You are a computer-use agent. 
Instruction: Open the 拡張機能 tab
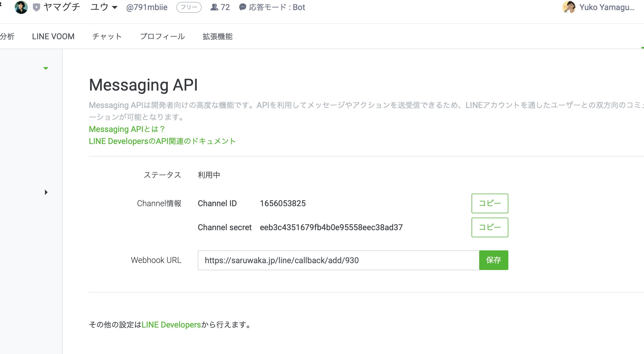coord(218,36)
